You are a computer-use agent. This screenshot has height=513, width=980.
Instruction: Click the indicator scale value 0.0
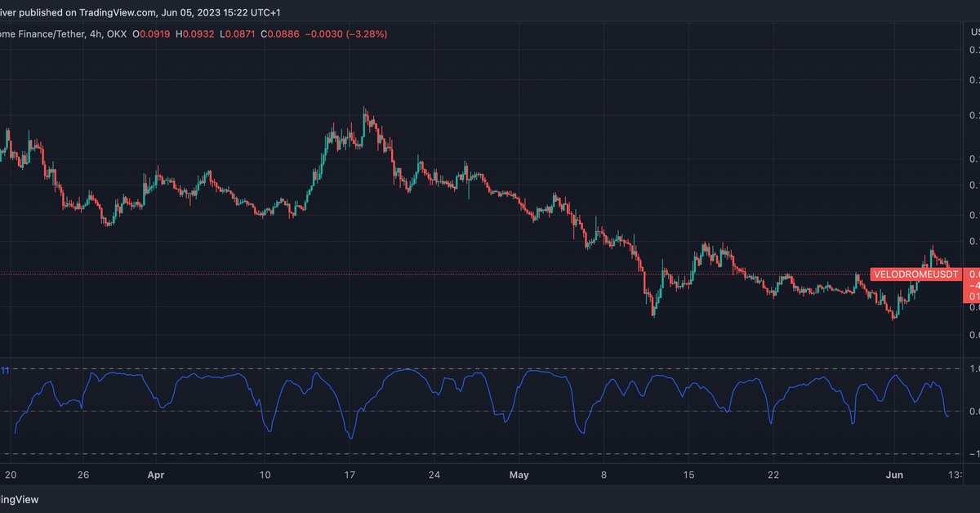973,412
